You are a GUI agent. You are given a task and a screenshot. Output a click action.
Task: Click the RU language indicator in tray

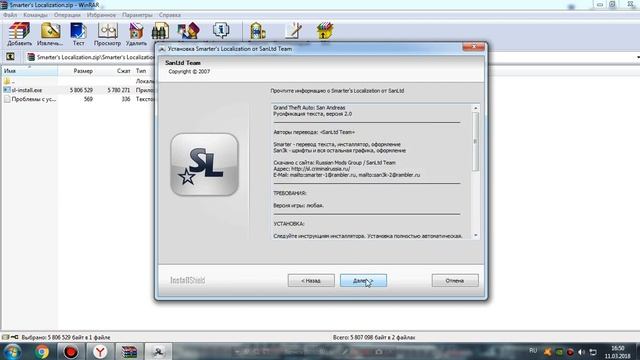coord(533,351)
